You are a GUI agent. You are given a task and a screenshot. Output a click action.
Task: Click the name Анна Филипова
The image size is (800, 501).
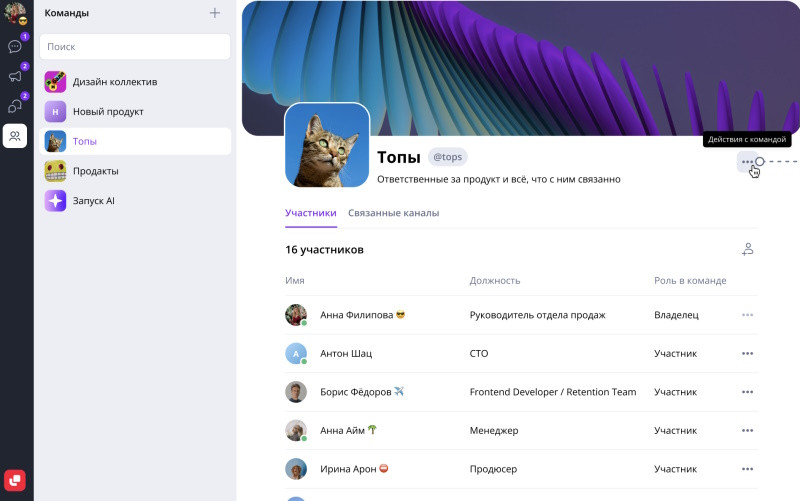tap(357, 315)
